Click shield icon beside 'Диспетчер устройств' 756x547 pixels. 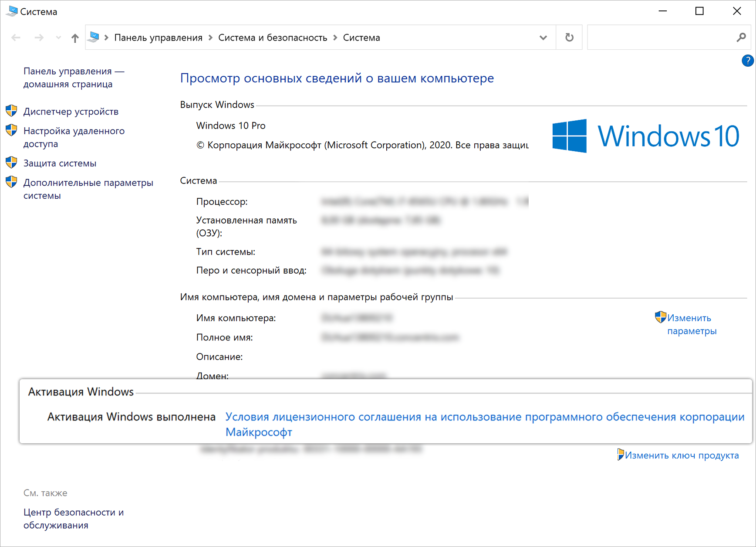coord(11,111)
